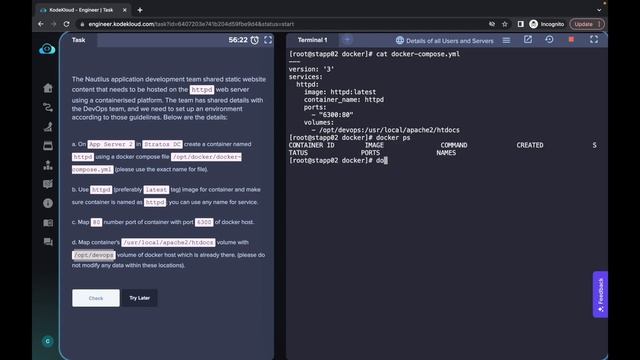Image resolution: width=640 pixels, height=360 pixels.
Task: Click the restore history clock icon
Action: (549, 40)
